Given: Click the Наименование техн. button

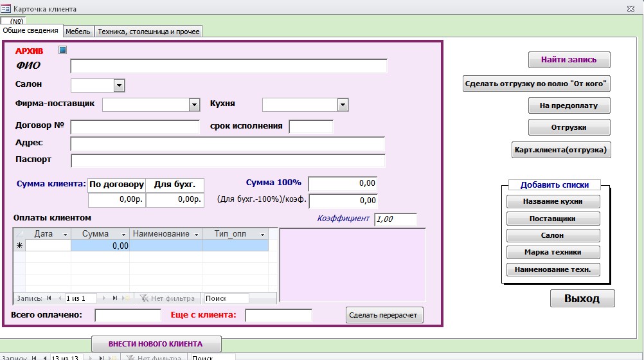Looking at the screenshot, I should [x=553, y=269].
